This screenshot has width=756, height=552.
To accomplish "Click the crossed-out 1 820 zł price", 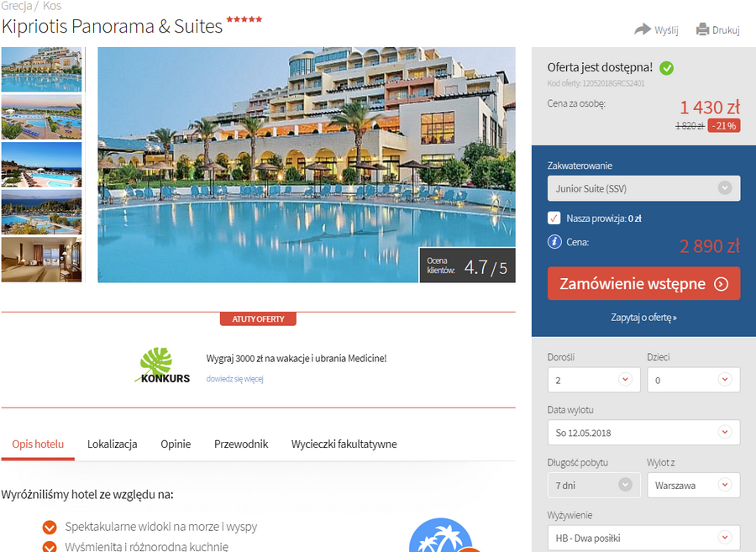I will pos(690,126).
